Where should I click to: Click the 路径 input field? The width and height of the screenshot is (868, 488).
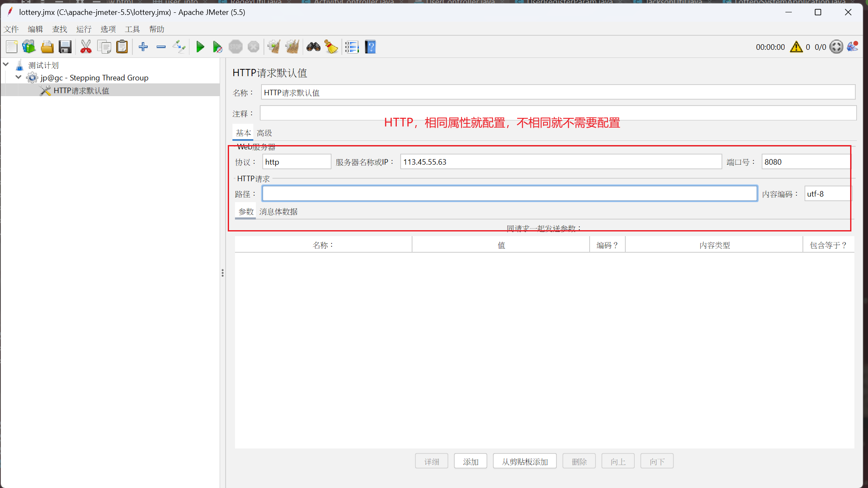[509, 194]
